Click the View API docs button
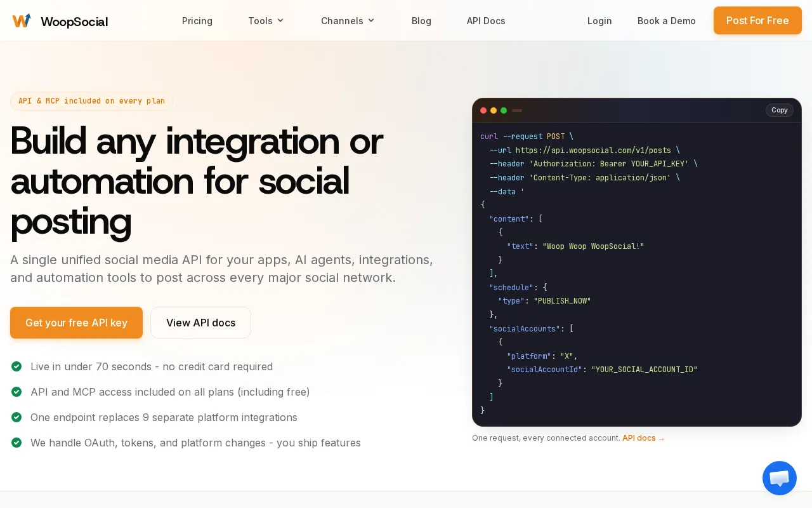The height and width of the screenshot is (508, 812). pyautogui.click(x=200, y=323)
